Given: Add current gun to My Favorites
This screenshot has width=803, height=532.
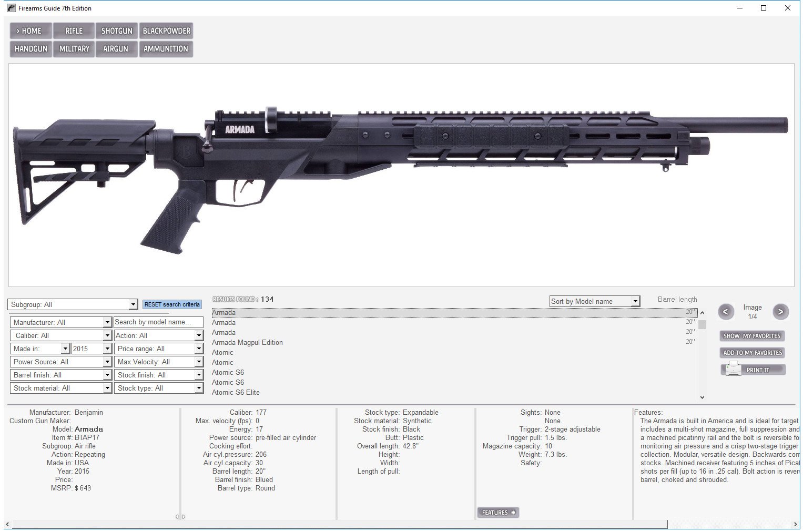Looking at the screenshot, I should click(x=753, y=353).
